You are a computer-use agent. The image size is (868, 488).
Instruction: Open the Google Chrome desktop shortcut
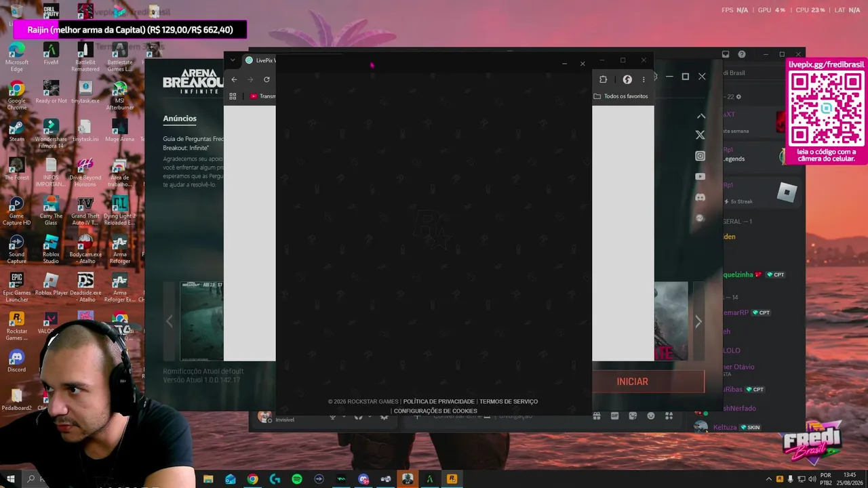pyautogui.click(x=17, y=96)
